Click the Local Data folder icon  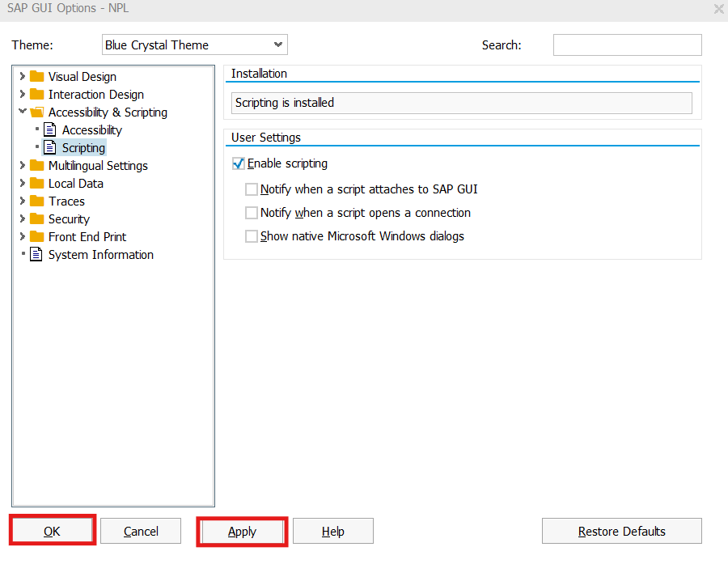tap(36, 183)
